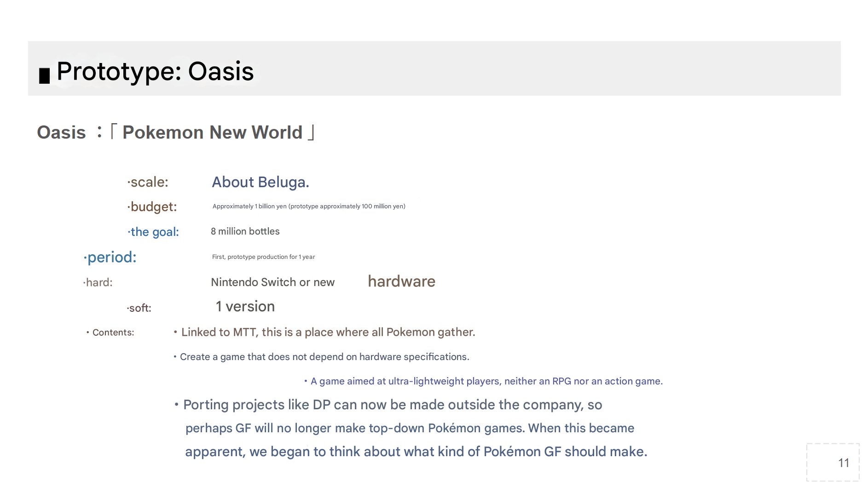Viewport: 868px width, 487px height.
Task: Click the "soft:" label
Action: pos(139,308)
